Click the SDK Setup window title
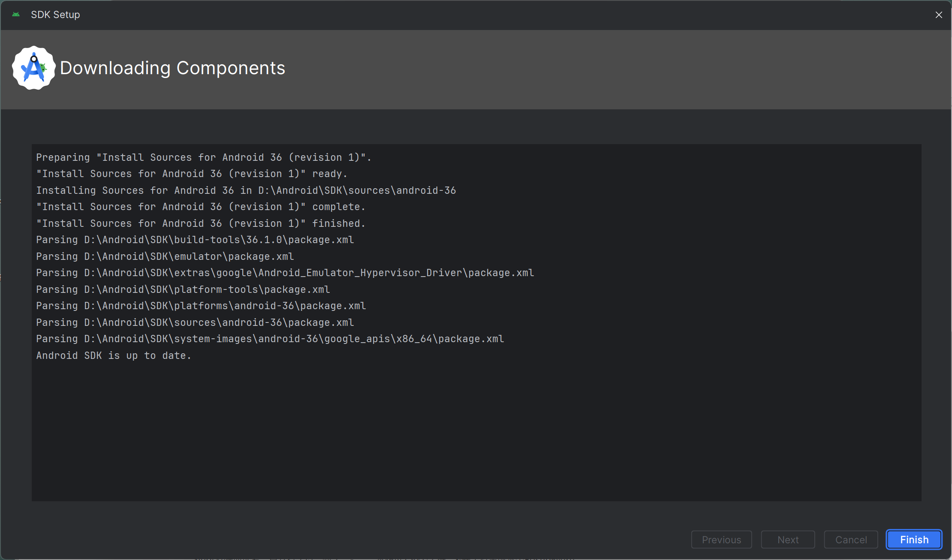 [x=55, y=15]
